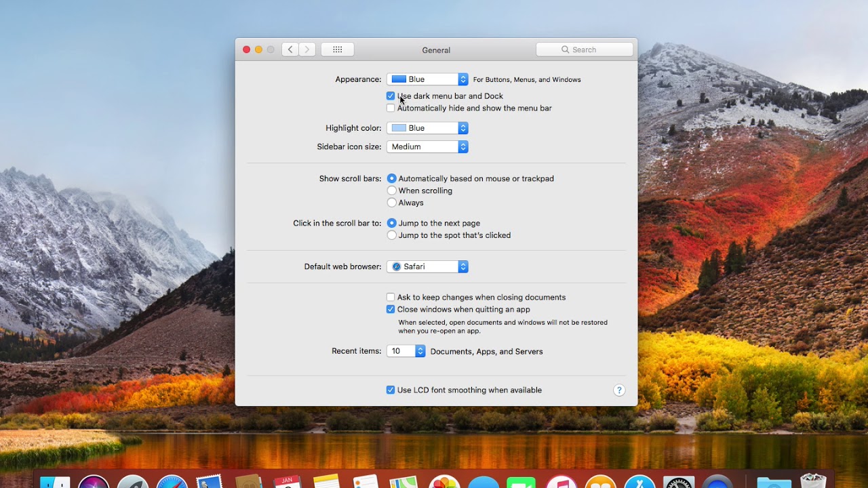Close the General preferences window

tap(246, 49)
